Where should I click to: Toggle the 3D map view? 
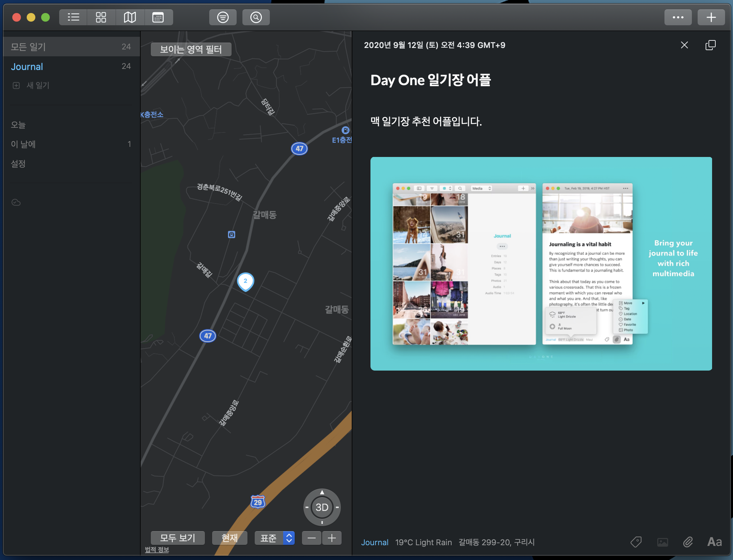tap(322, 507)
